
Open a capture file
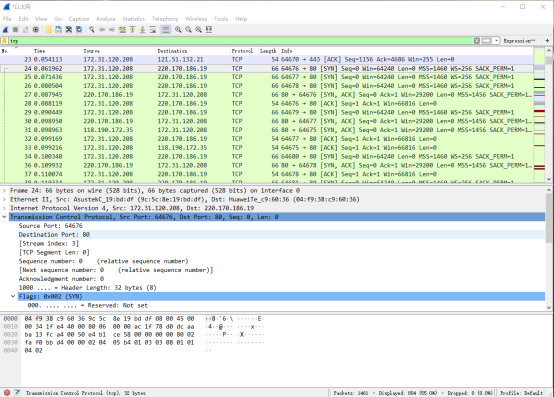(x=49, y=30)
